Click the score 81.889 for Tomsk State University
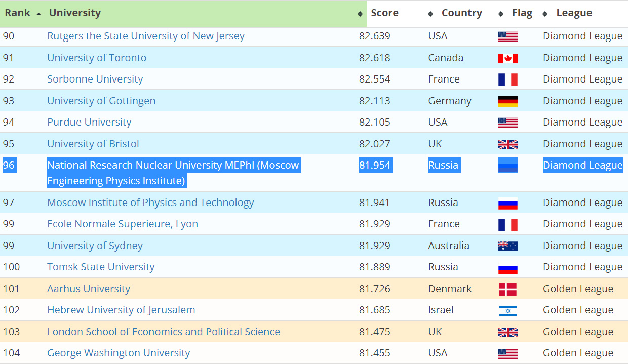This screenshot has width=628, height=364. tap(375, 267)
